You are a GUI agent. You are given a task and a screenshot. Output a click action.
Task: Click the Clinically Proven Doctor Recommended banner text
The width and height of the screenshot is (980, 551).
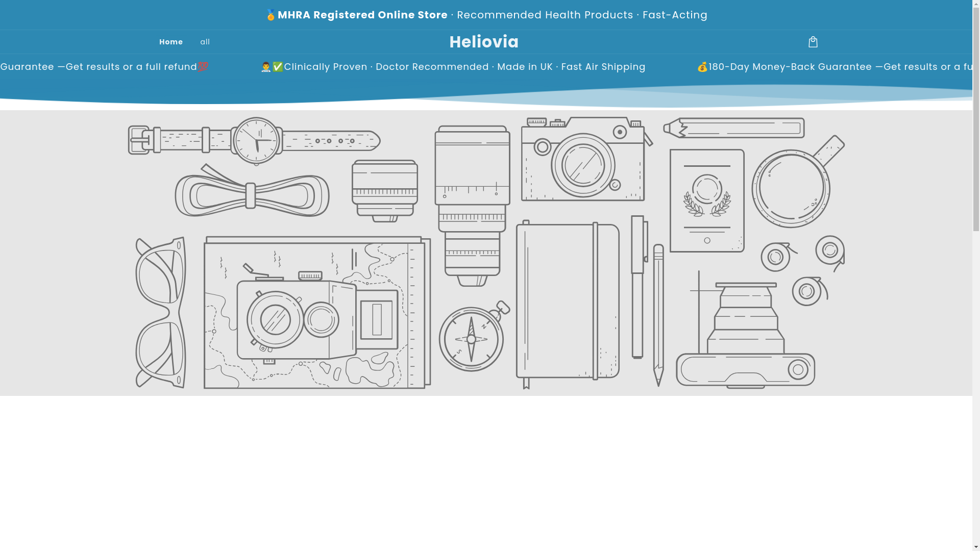click(453, 67)
